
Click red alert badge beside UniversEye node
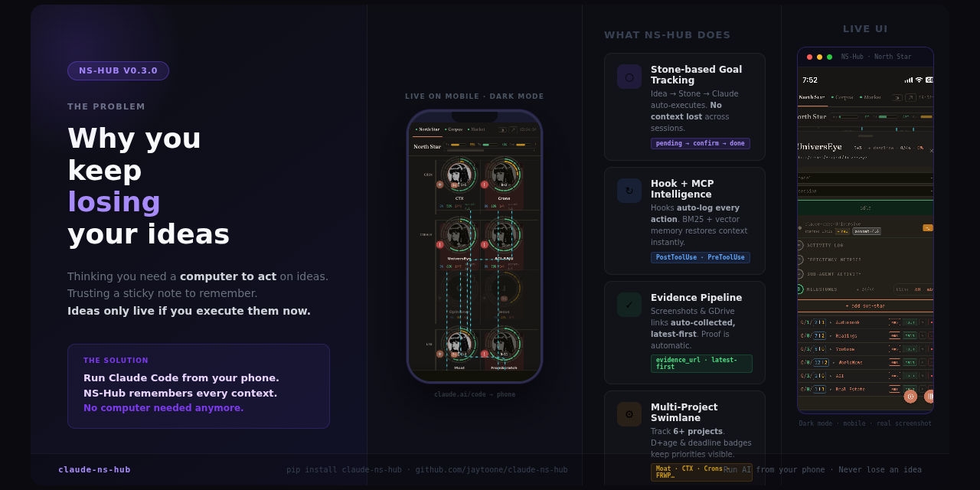click(440, 245)
